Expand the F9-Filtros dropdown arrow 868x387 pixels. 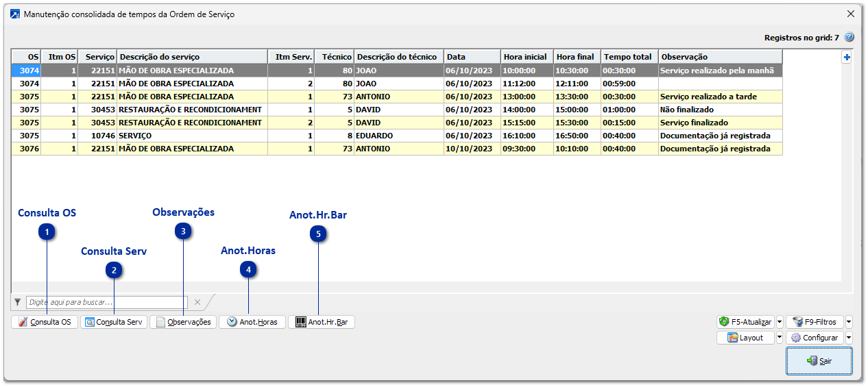coord(849,322)
